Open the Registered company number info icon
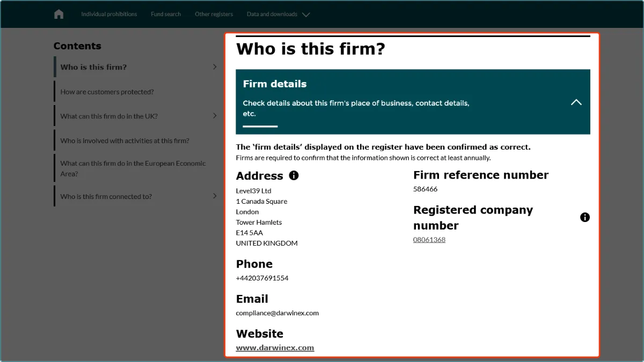 coord(585,217)
